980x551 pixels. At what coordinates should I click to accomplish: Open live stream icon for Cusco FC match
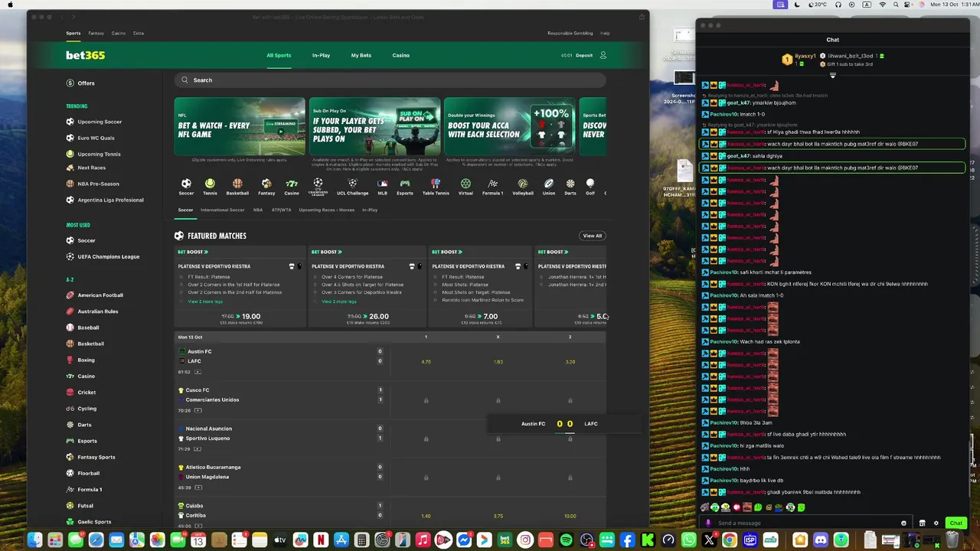pos(198,410)
